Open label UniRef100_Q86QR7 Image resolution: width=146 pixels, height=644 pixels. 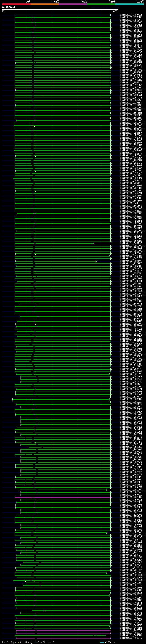131,115
